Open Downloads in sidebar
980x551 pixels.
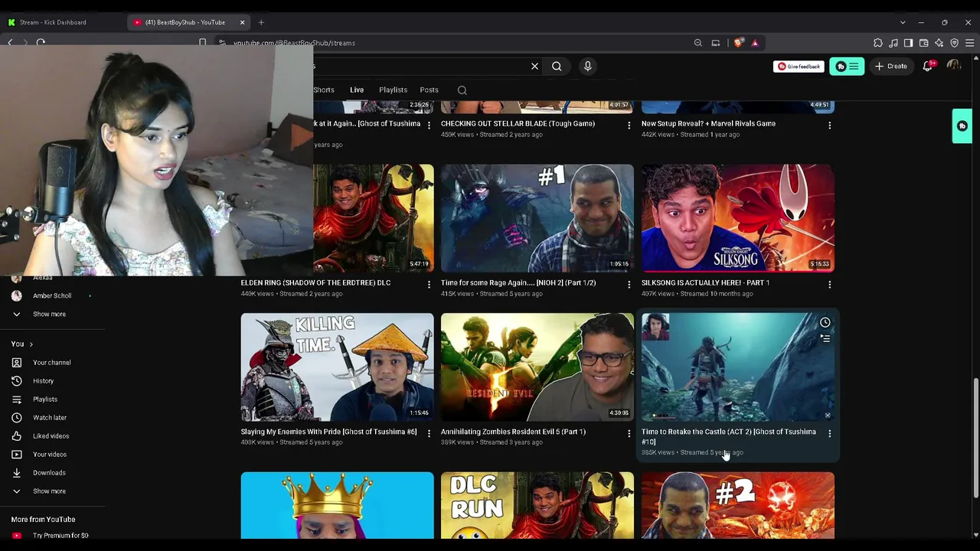point(49,473)
